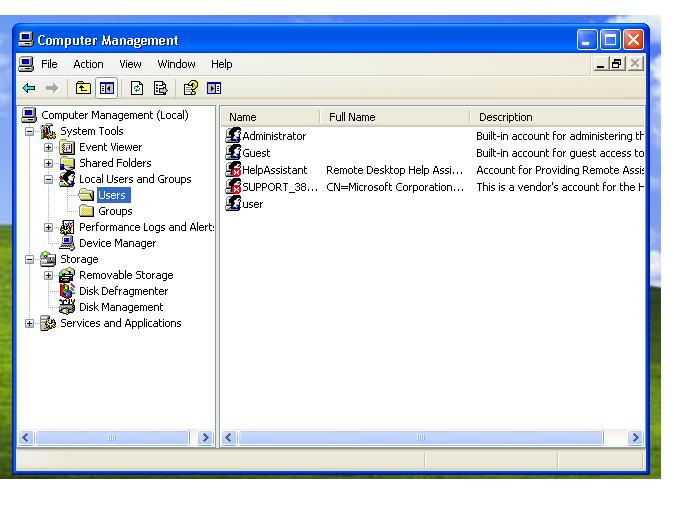
Task: Open the Action menu
Action: (88, 64)
